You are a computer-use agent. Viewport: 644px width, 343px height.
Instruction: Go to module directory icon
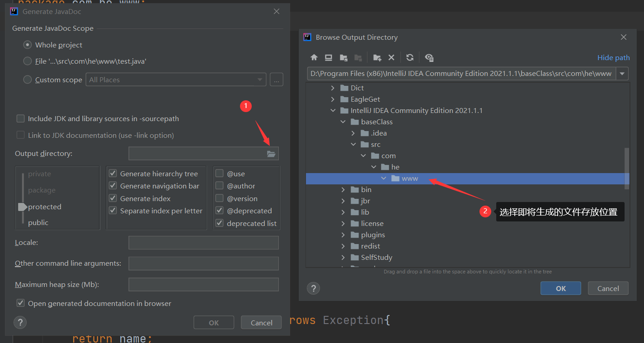click(358, 57)
